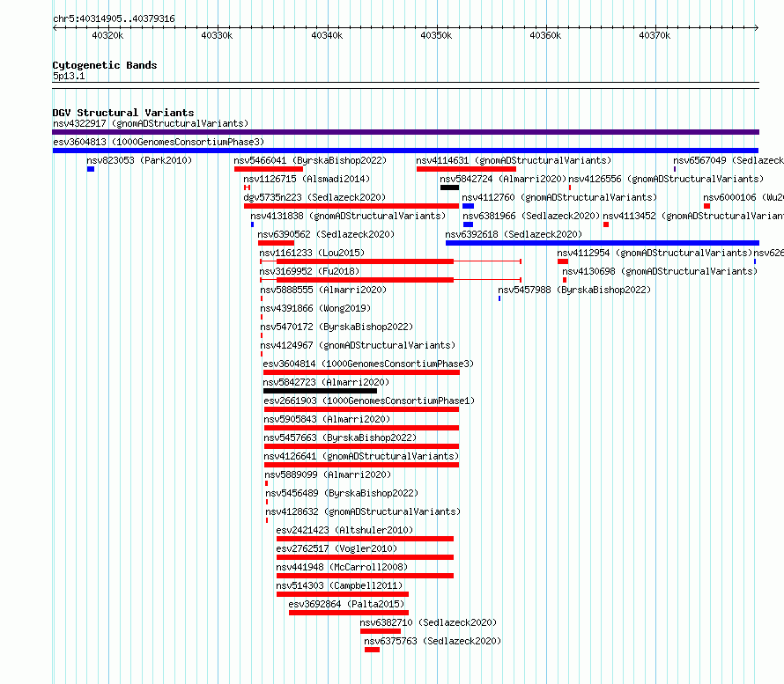784x684 pixels.
Task: Click the Cytogenetic Bands track title
Action: click(x=105, y=65)
